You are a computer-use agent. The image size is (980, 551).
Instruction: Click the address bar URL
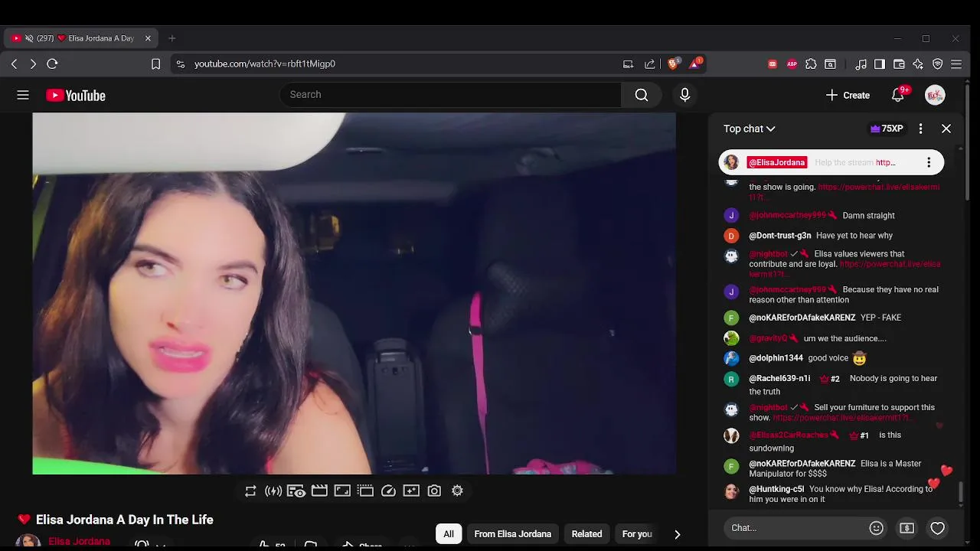pos(265,64)
